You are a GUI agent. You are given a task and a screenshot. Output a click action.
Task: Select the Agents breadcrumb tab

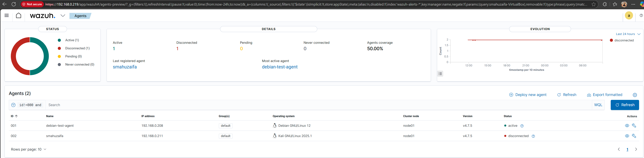pyautogui.click(x=80, y=16)
